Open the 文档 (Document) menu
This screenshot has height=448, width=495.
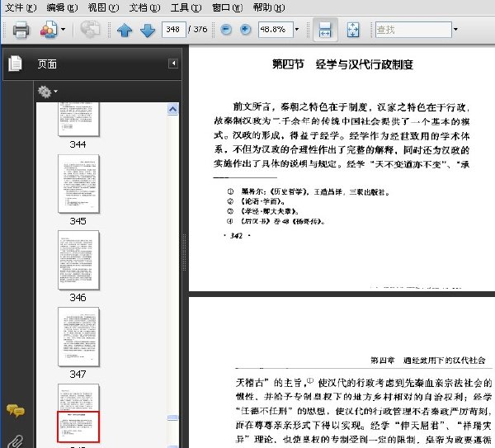pos(144,7)
